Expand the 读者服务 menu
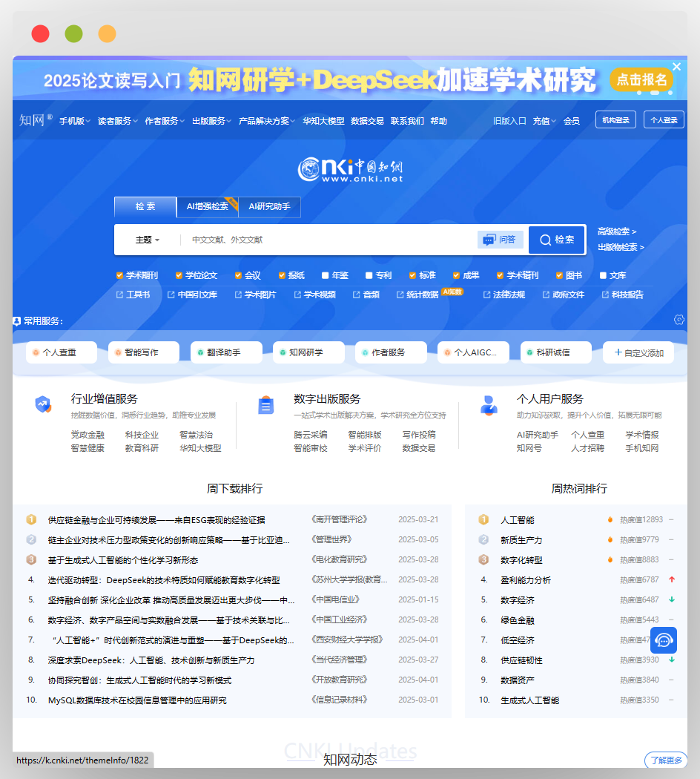 [118, 121]
